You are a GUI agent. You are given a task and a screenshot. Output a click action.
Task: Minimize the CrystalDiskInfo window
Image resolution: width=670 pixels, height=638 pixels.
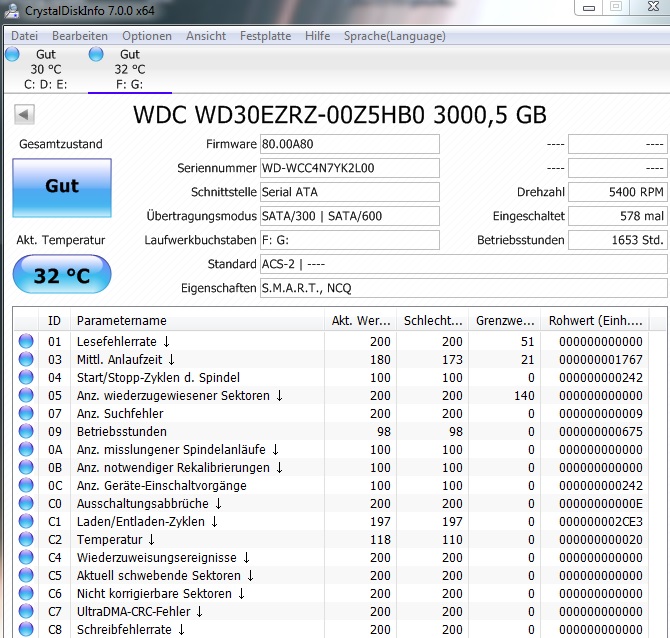(x=589, y=7)
